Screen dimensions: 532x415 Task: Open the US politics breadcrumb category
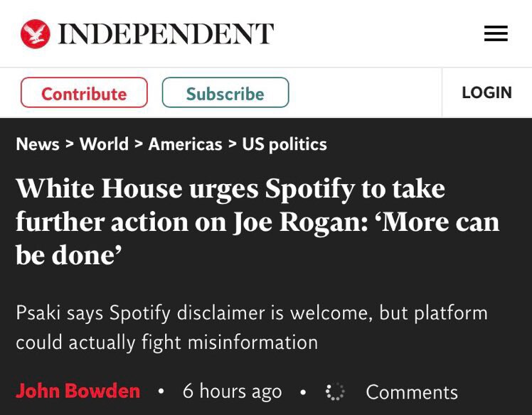click(x=284, y=144)
